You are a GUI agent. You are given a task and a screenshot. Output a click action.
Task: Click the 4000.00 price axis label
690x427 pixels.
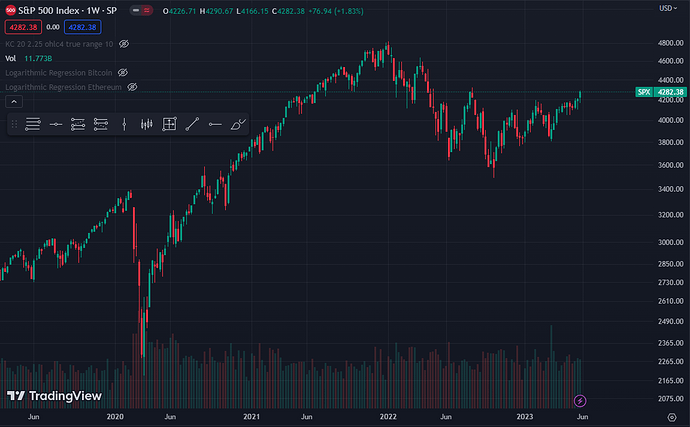point(671,120)
